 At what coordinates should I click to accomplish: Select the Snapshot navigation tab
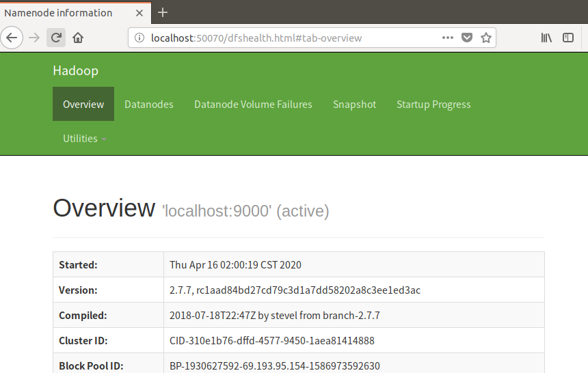354,105
